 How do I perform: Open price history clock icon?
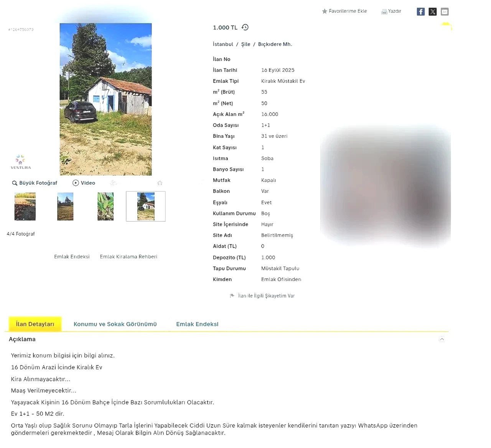[x=245, y=27]
